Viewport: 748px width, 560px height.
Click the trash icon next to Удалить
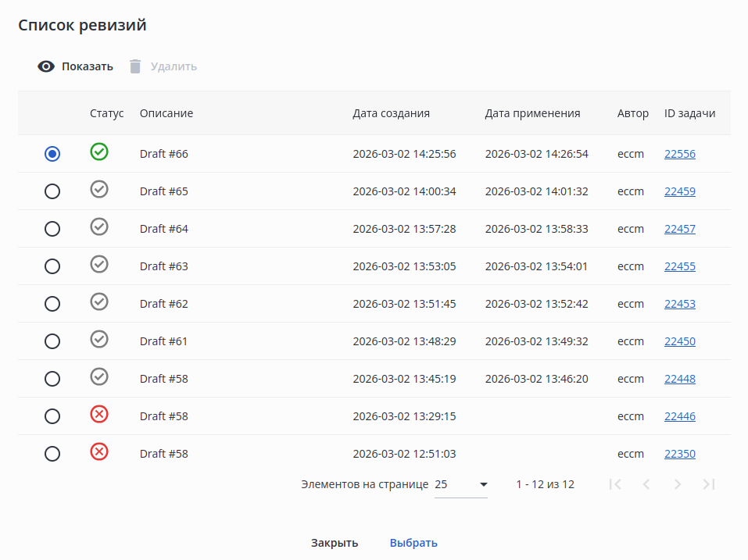pos(135,66)
